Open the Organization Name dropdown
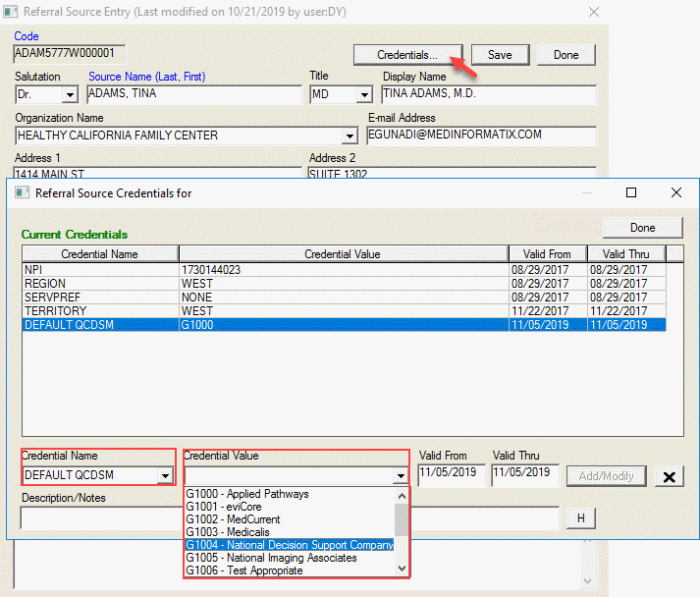This screenshot has height=597, width=700. click(349, 136)
